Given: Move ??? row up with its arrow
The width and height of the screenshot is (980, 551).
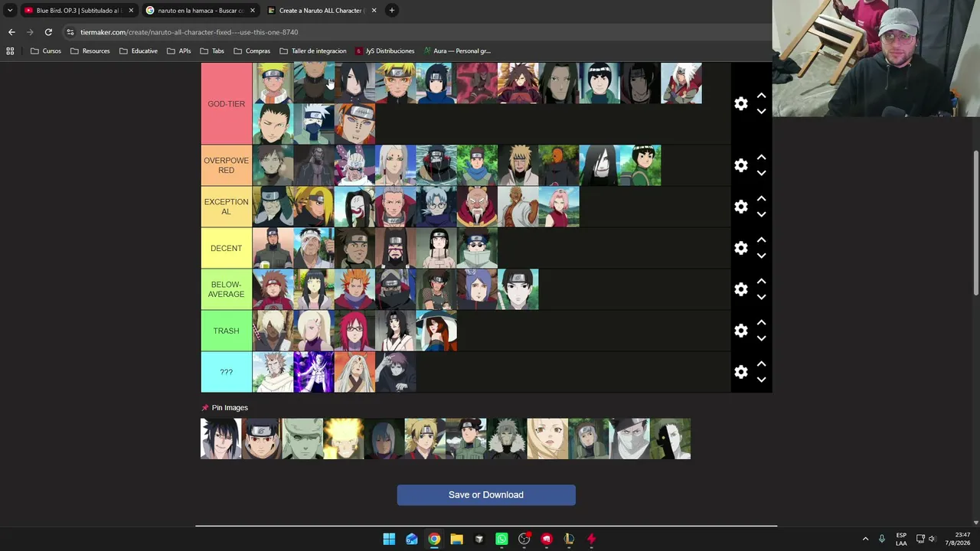Looking at the screenshot, I should click(761, 364).
